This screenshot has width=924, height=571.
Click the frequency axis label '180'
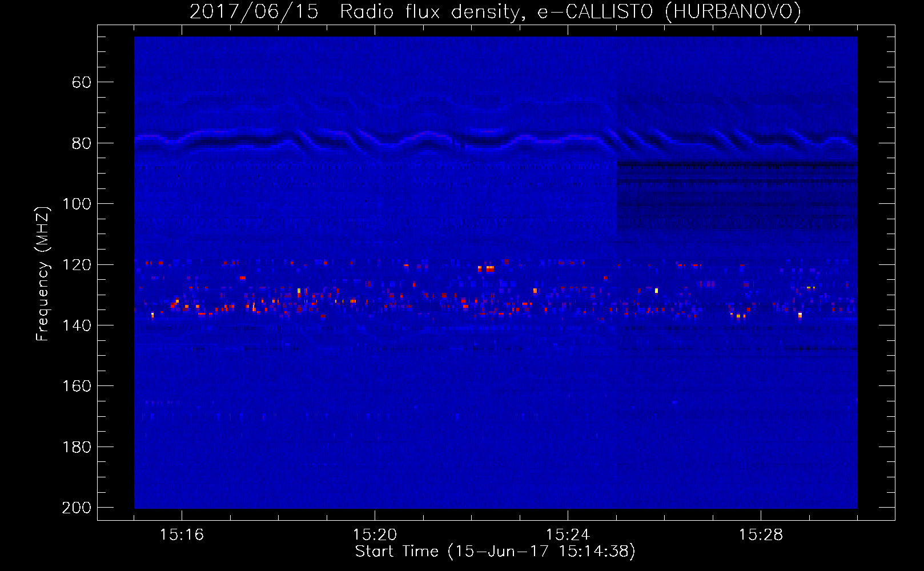[x=77, y=447]
